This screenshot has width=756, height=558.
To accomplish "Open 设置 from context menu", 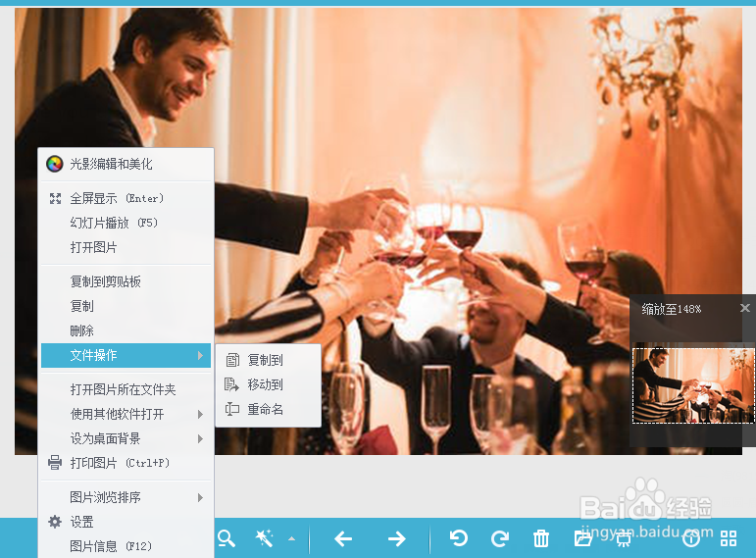I will pyautogui.click(x=126, y=522).
